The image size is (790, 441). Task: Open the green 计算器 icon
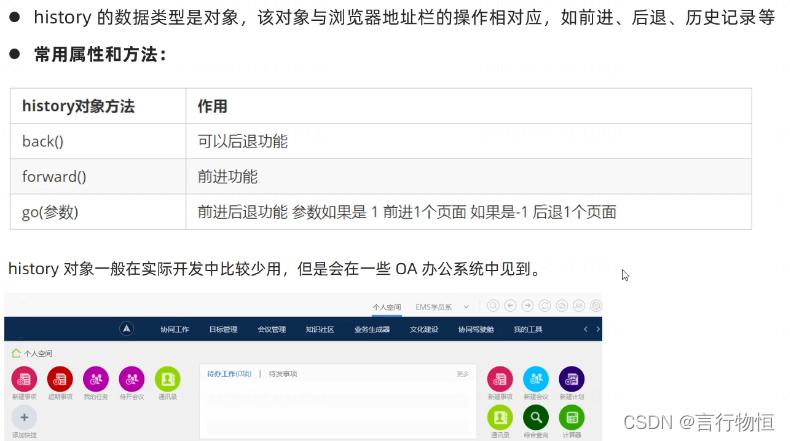571,417
